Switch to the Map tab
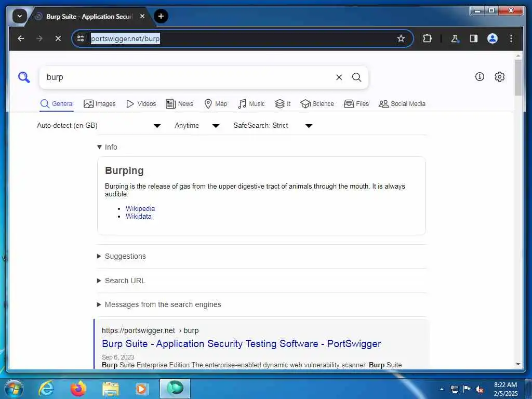The image size is (532, 399). tap(216, 104)
